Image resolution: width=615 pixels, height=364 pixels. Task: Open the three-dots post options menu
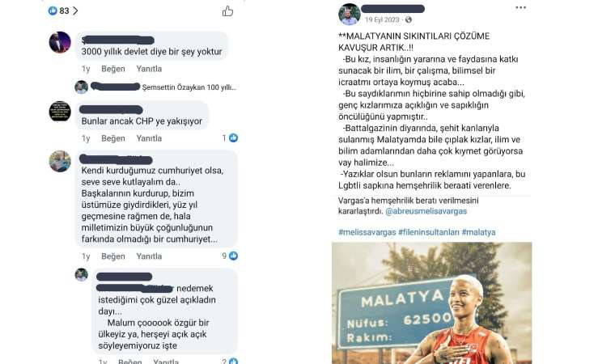520,7
